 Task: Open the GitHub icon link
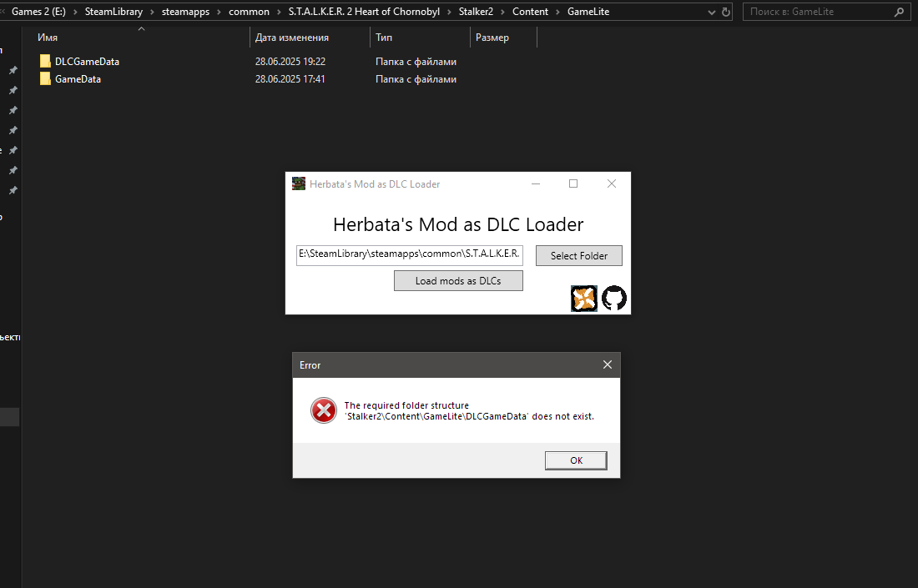pyautogui.click(x=613, y=299)
